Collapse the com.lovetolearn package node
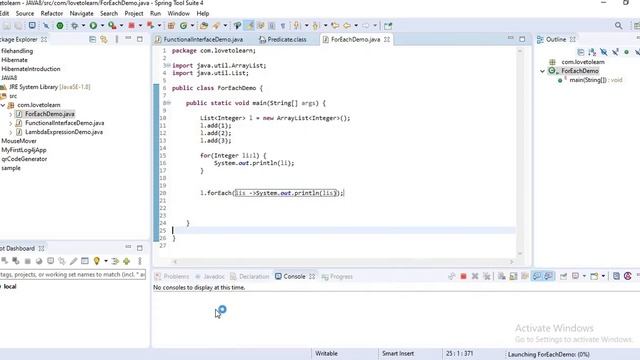Viewport: 640px width, 360px height. coord(3,105)
